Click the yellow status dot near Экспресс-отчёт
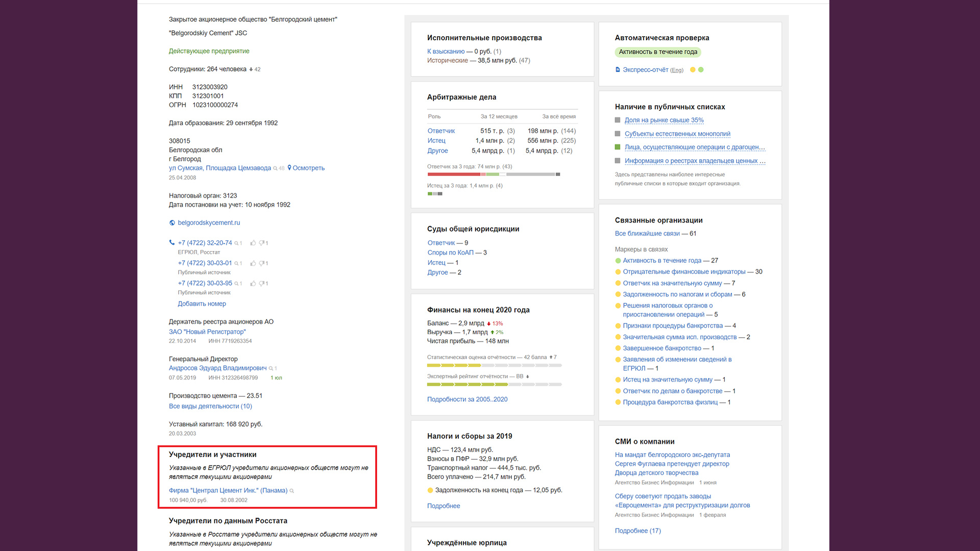 [x=693, y=70]
